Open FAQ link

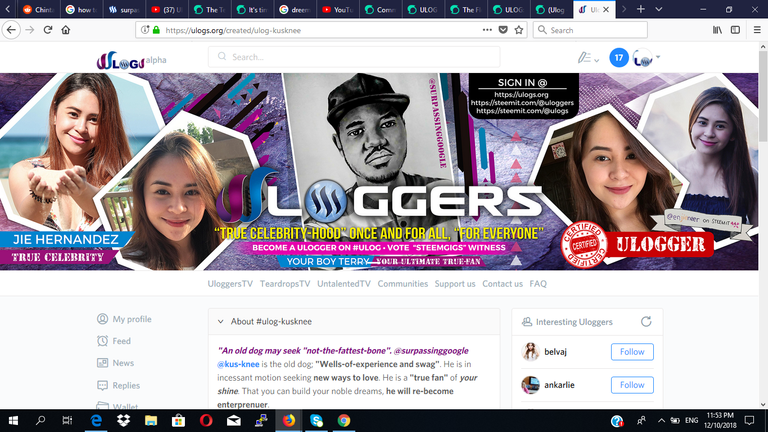coord(538,284)
